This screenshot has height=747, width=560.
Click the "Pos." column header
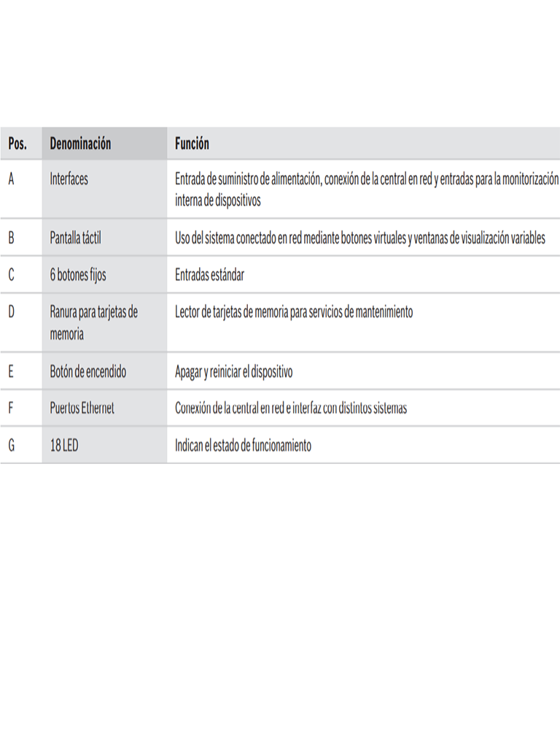[x=17, y=144]
